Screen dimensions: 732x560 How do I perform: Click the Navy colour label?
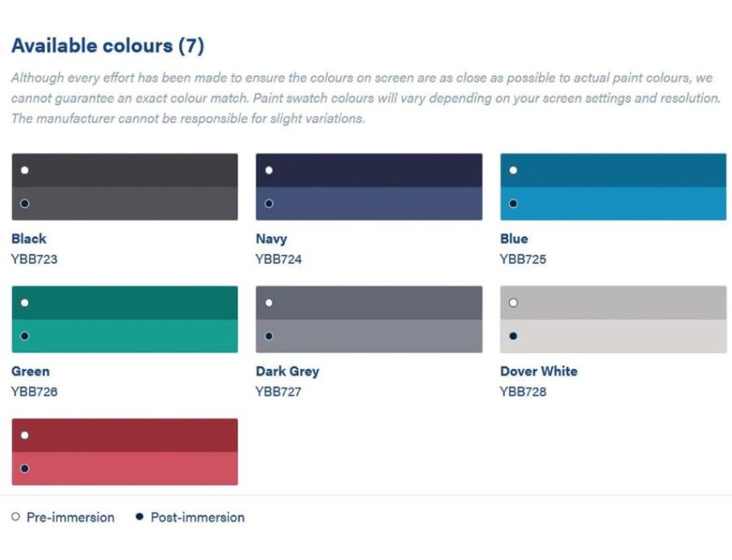click(271, 239)
